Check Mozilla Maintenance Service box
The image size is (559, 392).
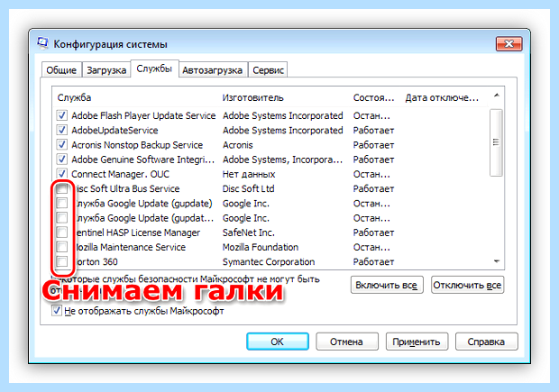61,247
